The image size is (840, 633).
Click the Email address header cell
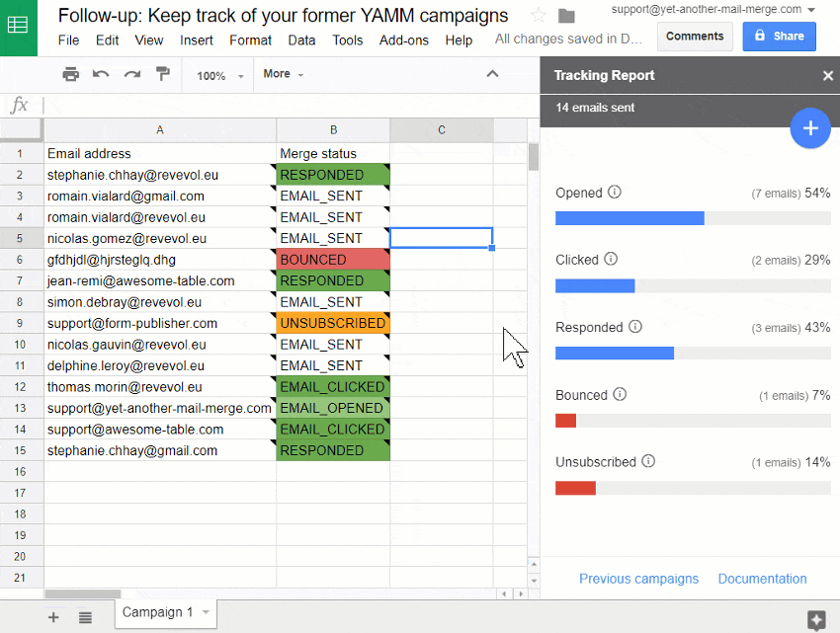[x=160, y=154]
